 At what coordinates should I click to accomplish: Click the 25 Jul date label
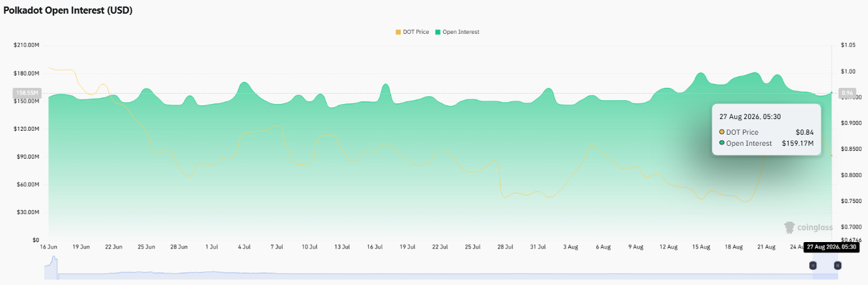pyautogui.click(x=472, y=247)
